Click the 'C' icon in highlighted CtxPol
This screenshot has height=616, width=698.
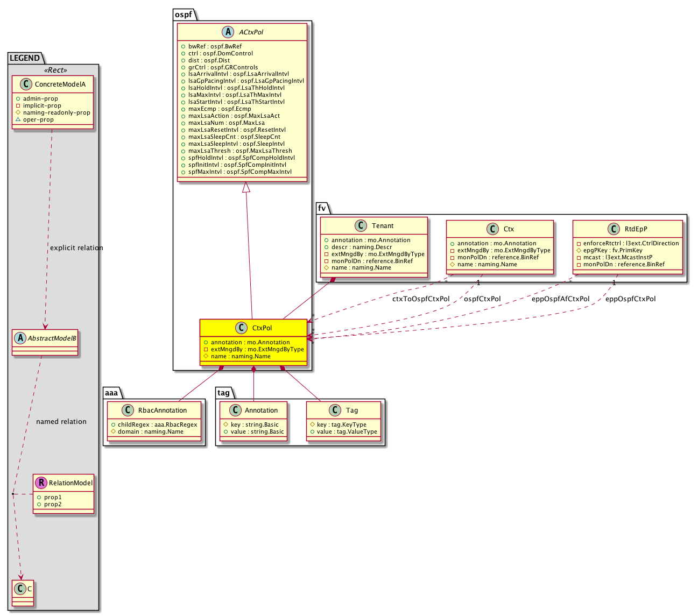[x=241, y=328]
